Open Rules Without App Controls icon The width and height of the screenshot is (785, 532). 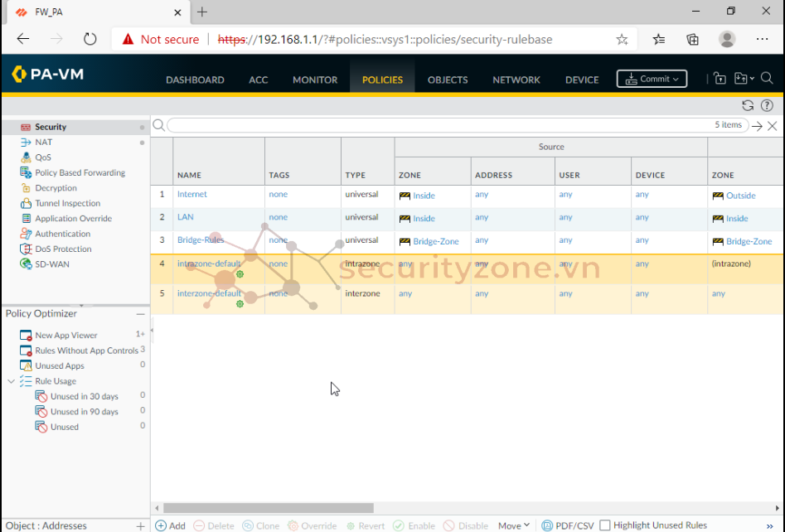(26, 351)
